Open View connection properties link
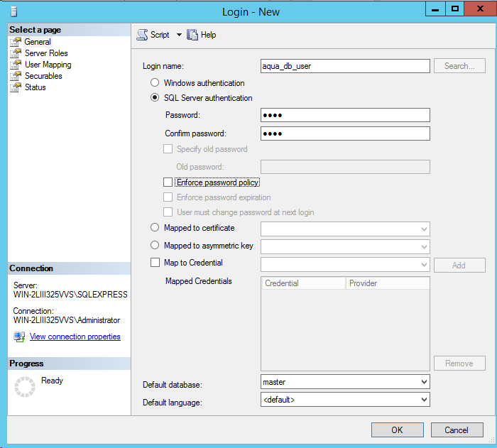The width and height of the screenshot is (497, 448). tap(75, 337)
